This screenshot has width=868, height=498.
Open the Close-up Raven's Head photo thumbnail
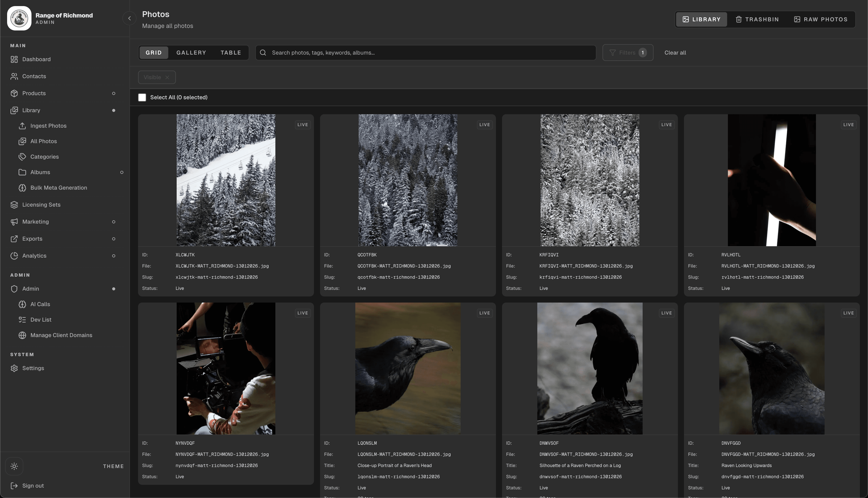coord(408,368)
